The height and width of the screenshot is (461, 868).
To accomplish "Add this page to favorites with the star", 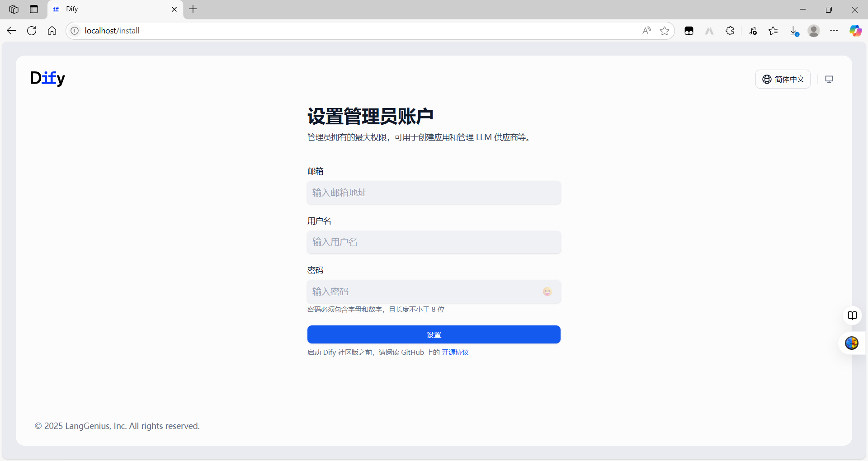I will (665, 31).
